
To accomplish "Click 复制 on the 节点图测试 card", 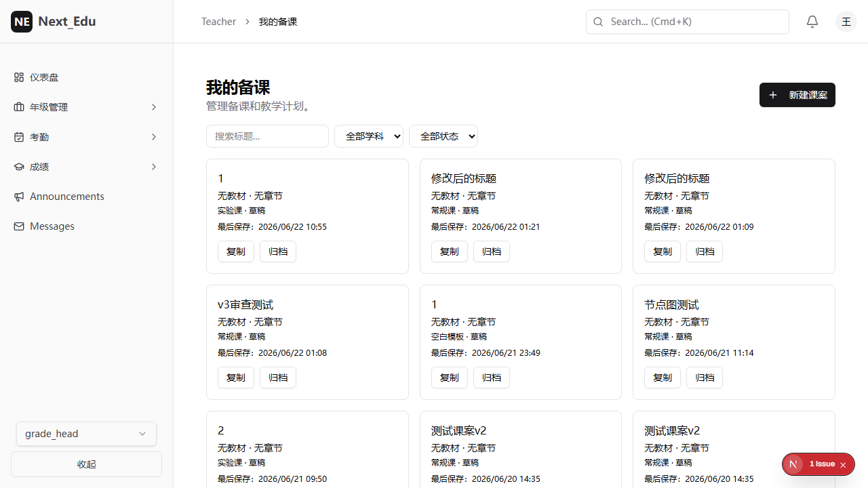I will coord(663,378).
